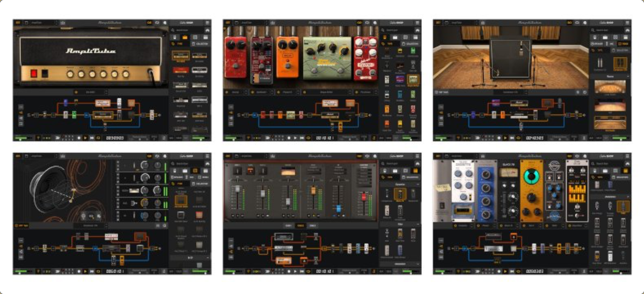The width and height of the screenshot is (644, 294).
Task: Click the leftmost knob on the amp head
Action: (70, 74)
